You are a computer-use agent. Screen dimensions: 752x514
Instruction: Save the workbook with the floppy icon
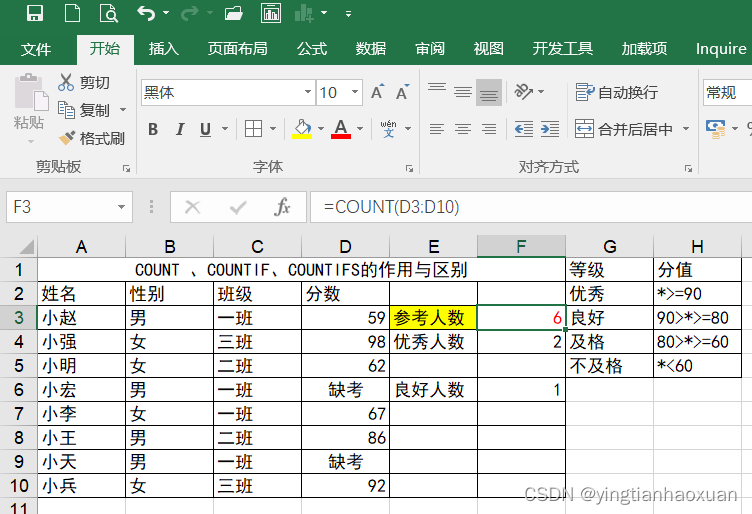pyautogui.click(x=35, y=13)
